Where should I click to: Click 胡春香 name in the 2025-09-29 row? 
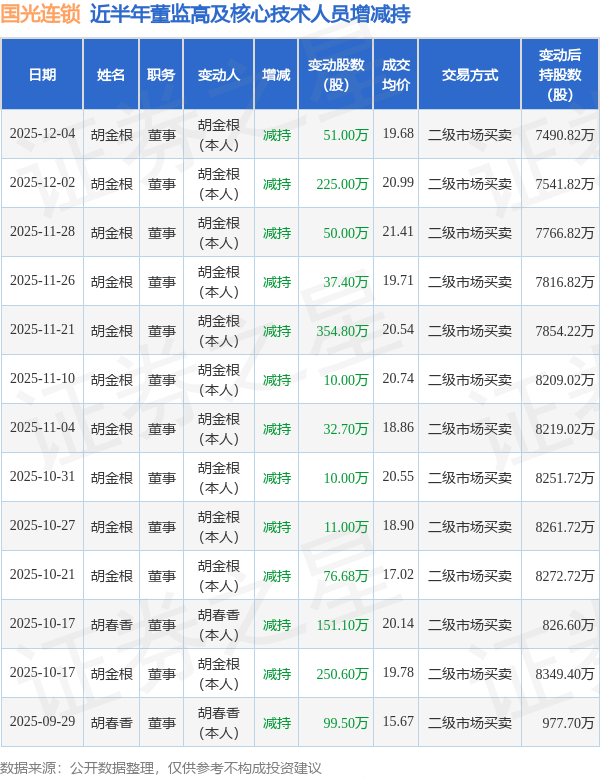(111, 723)
